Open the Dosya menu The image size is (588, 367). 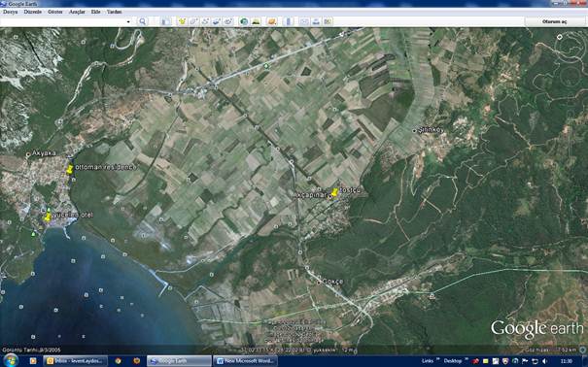11,12
